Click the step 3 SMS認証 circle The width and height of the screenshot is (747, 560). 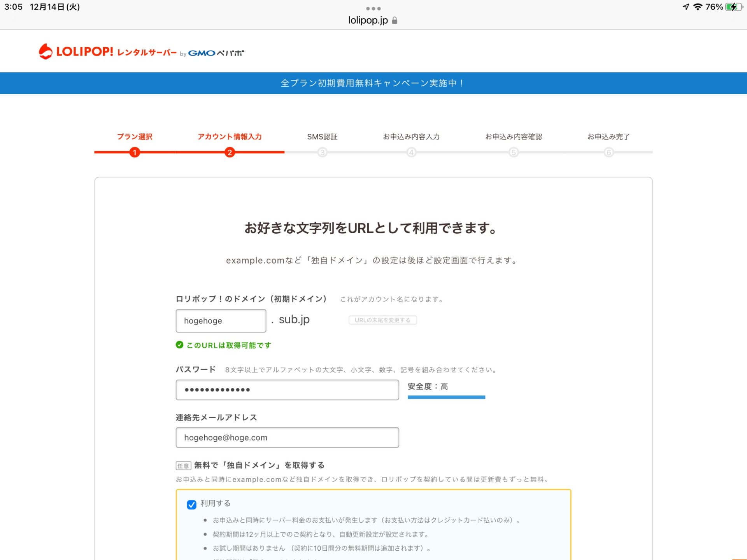point(322,152)
